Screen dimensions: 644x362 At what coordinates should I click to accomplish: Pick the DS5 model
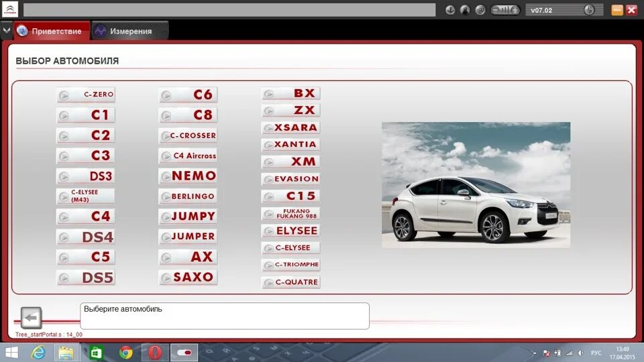coord(86,278)
